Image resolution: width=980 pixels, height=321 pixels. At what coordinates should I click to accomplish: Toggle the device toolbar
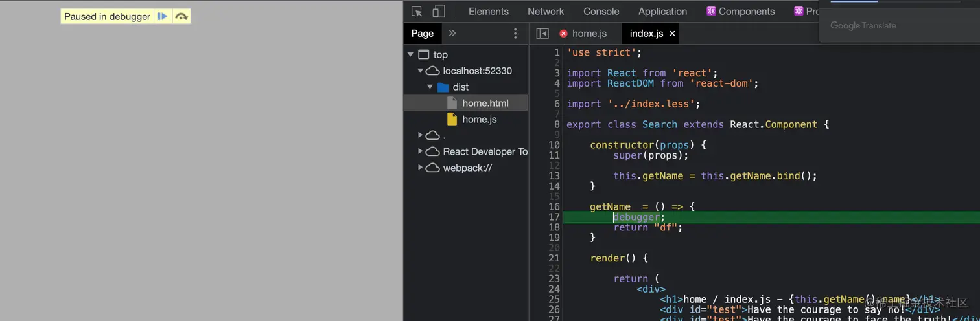tap(439, 11)
